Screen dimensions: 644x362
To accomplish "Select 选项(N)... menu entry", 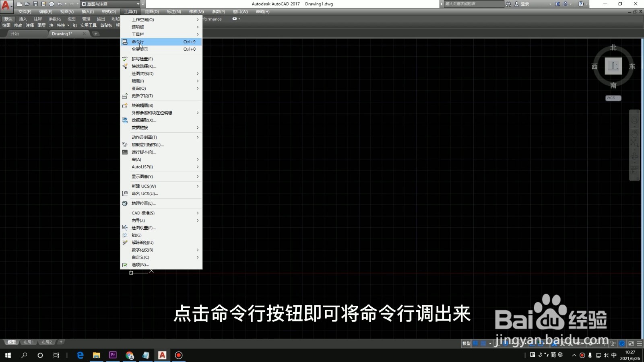I will pos(161,265).
